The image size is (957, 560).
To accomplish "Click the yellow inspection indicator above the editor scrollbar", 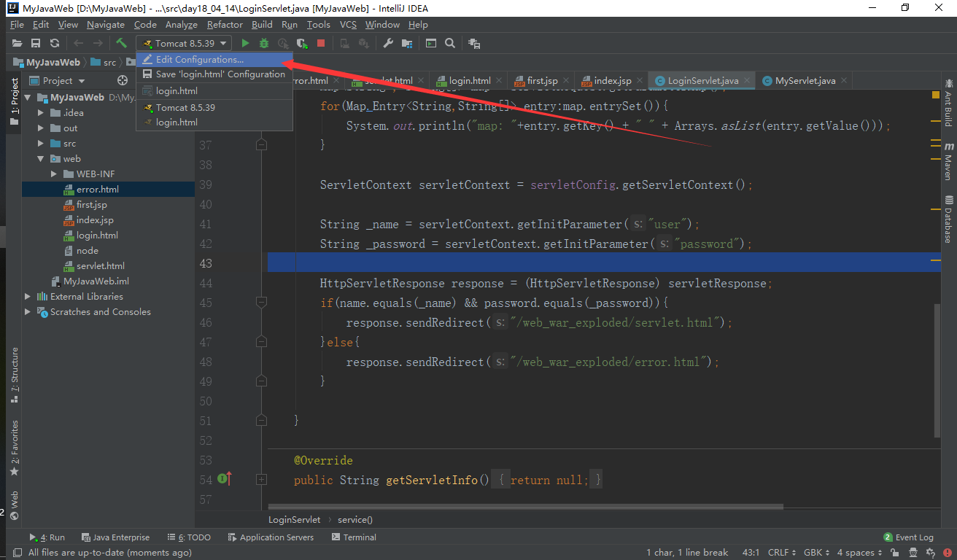I will click(x=936, y=95).
